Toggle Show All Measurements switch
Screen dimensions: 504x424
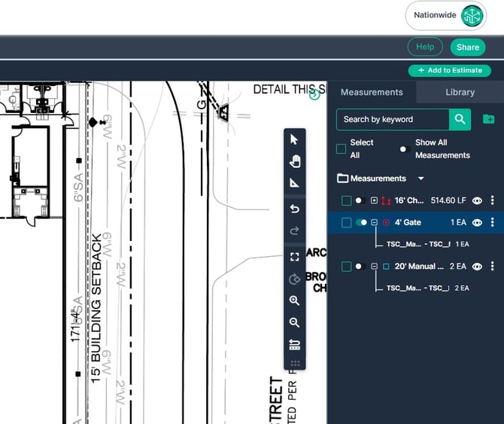404,149
